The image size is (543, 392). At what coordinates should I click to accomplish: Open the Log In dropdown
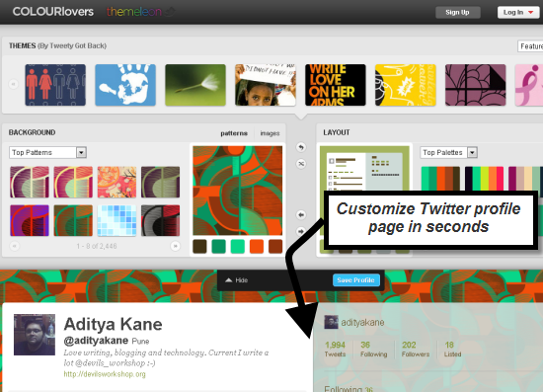(x=518, y=12)
